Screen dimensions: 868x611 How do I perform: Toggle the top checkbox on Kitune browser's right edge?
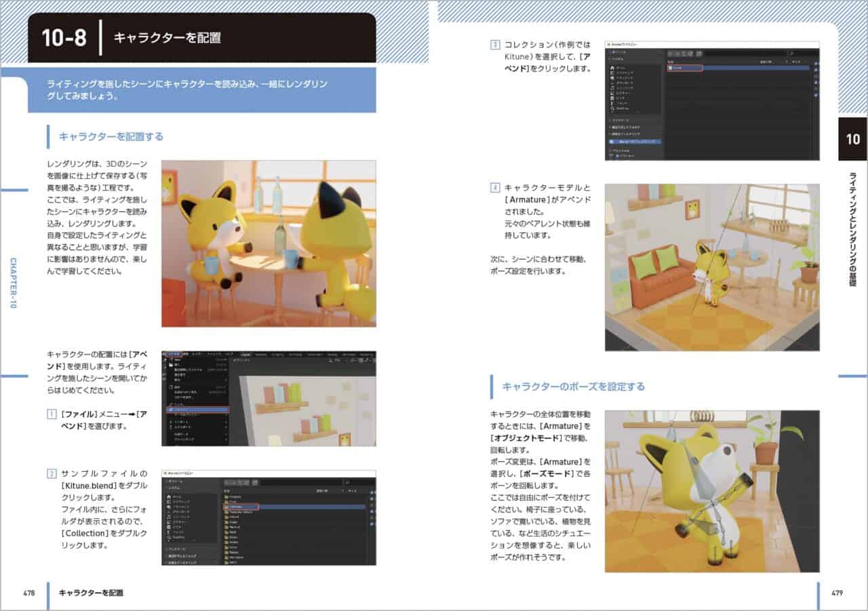click(816, 64)
